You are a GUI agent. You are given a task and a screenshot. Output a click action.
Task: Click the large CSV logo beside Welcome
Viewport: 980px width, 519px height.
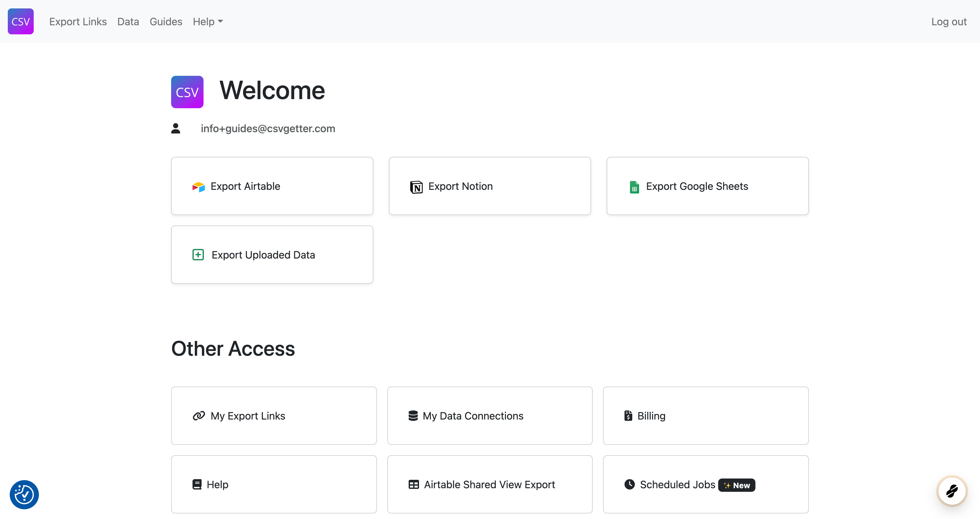tap(187, 92)
